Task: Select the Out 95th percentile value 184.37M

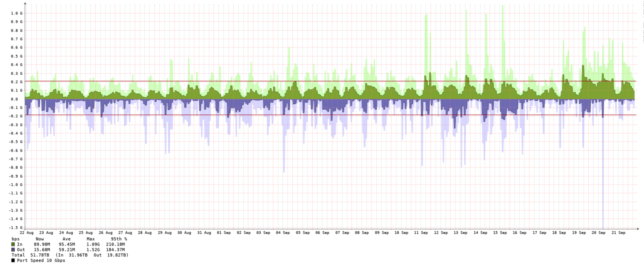Action: [x=115, y=250]
